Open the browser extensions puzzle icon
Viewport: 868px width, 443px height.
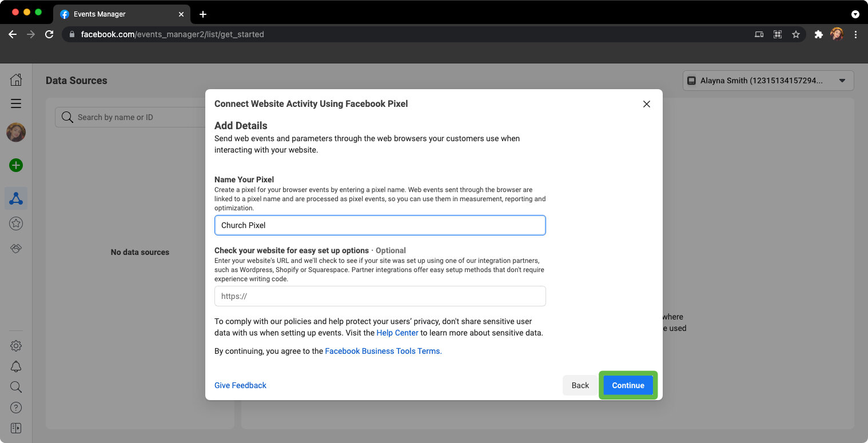tap(819, 34)
